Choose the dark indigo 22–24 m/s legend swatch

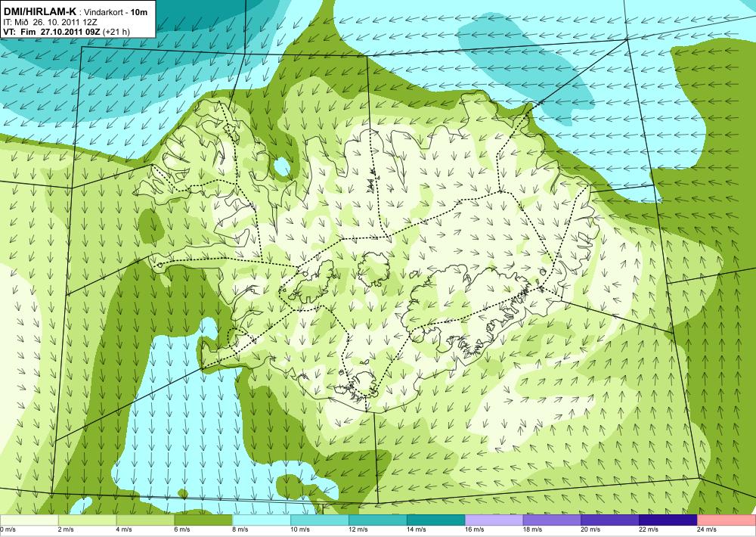pos(668,520)
